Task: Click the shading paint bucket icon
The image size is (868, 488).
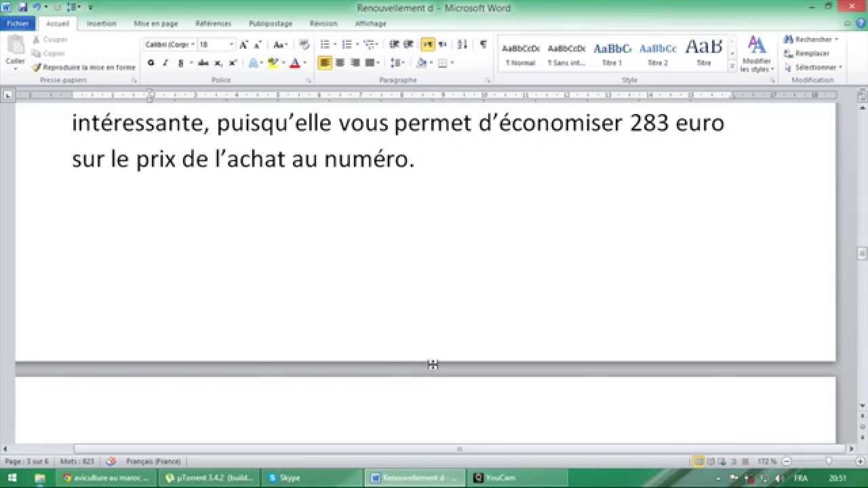Action: (x=421, y=63)
